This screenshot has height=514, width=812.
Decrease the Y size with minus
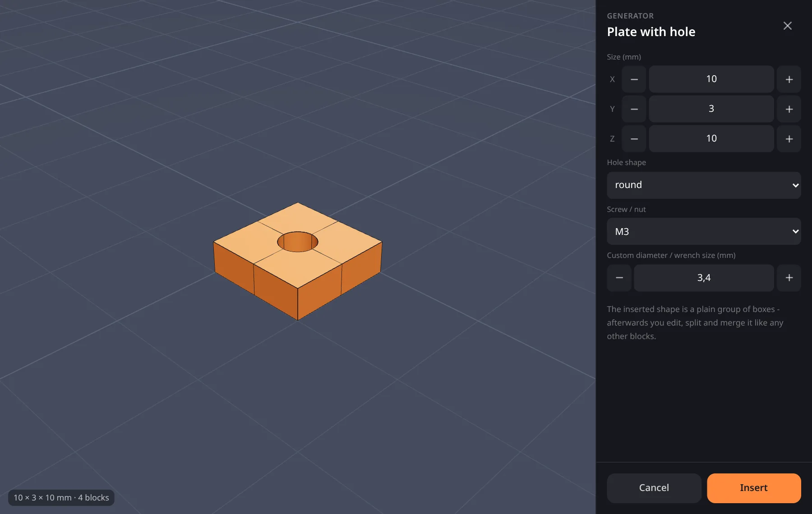pyautogui.click(x=634, y=109)
